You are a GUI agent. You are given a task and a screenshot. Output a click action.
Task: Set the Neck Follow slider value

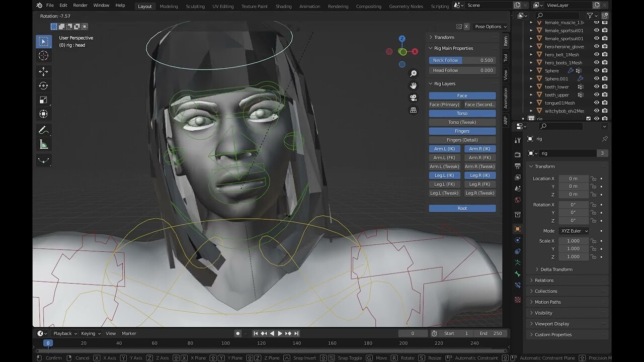coord(462,60)
